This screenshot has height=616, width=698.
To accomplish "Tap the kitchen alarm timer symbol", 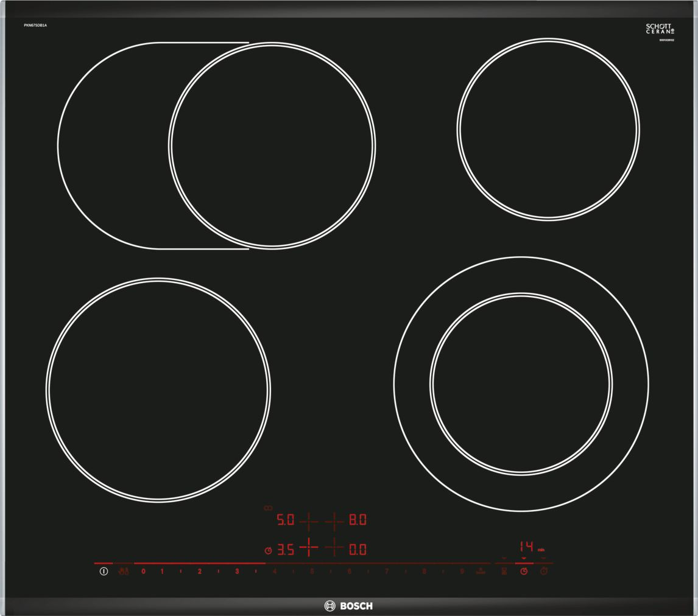I will click(x=543, y=571).
